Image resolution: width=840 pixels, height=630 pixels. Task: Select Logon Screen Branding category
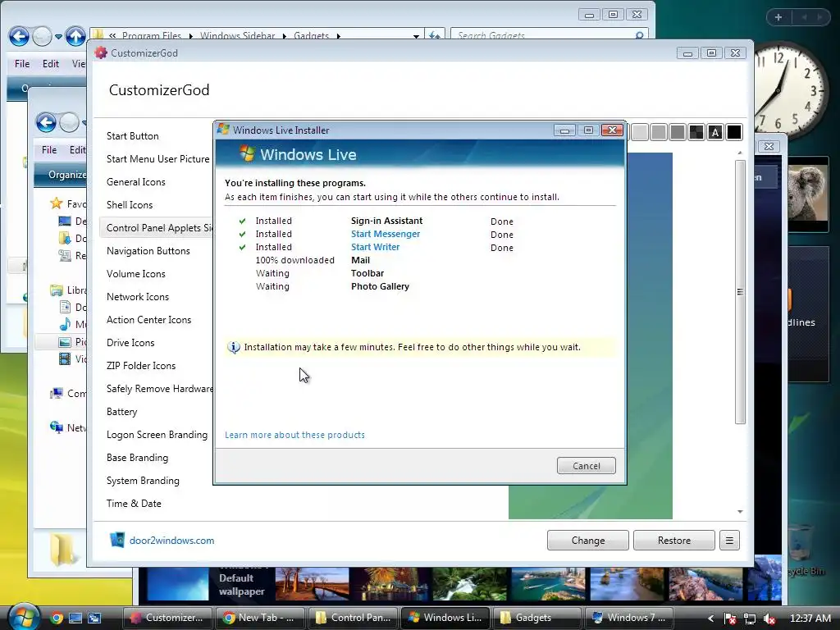pos(157,435)
